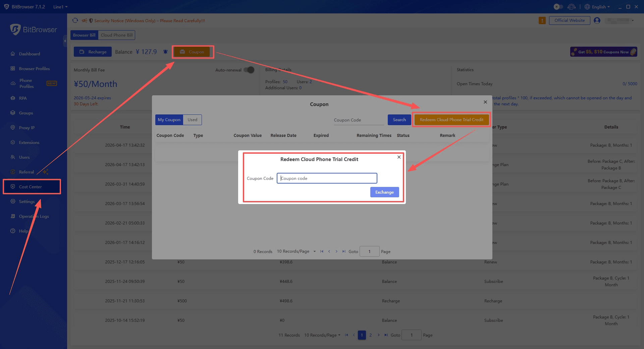644x349 pixels.
Task: Open Cost Center from the sidebar
Action: point(32,187)
